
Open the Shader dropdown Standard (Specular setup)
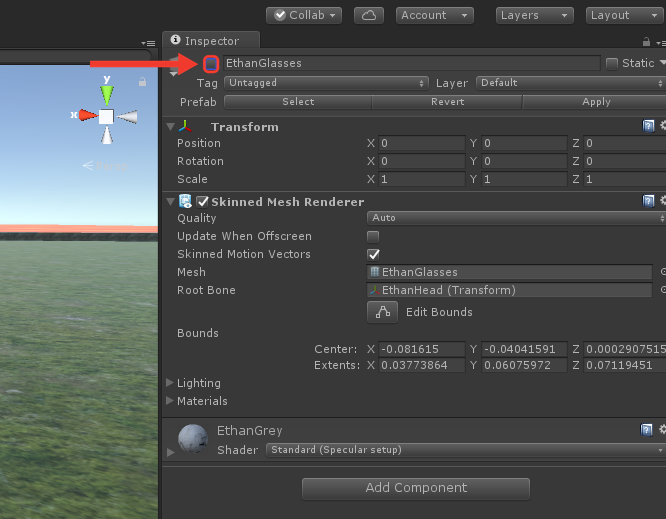click(x=466, y=450)
